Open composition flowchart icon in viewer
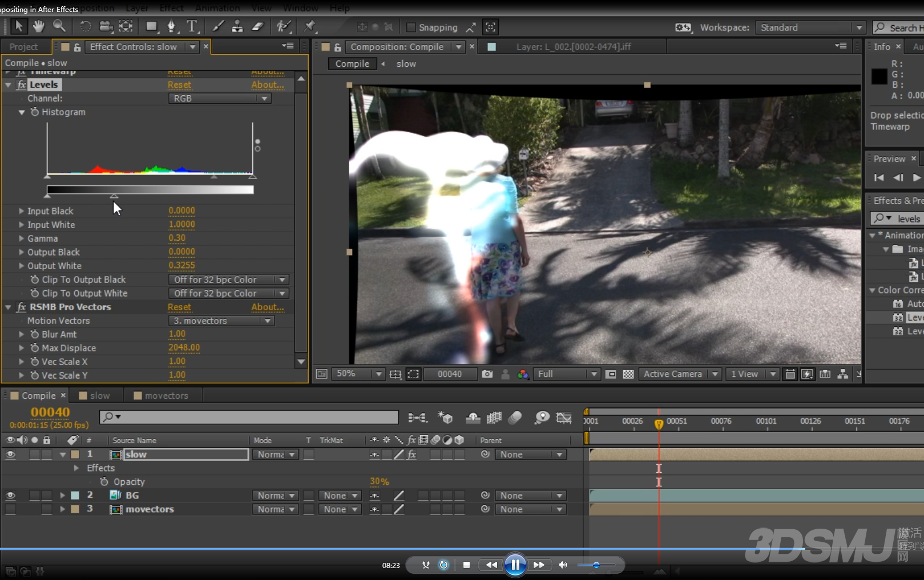Viewport: 924px width, 580px height. tap(842, 374)
